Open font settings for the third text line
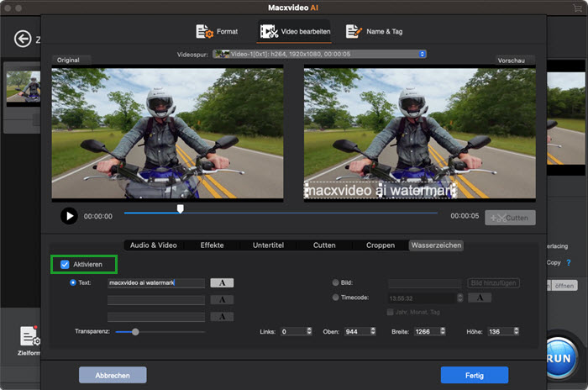Image resolution: width=588 pixels, height=390 pixels. pyautogui.click(x=222, y=317)
